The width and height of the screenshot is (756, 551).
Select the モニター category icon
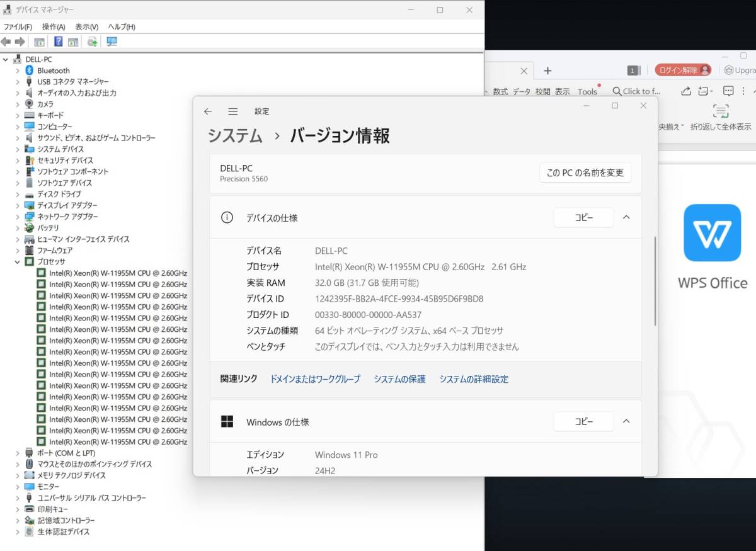click(29, 487)
